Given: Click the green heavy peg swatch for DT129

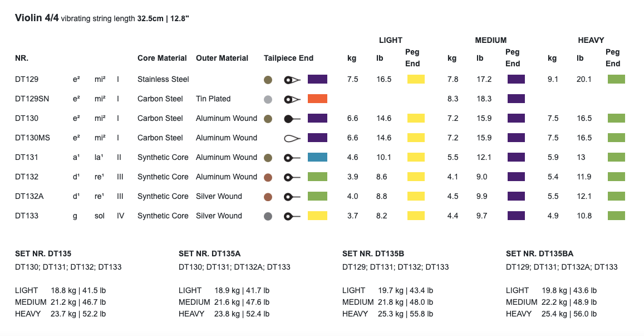Looking at the screenshot, I should pyautogui.click(x=616, y=79).
